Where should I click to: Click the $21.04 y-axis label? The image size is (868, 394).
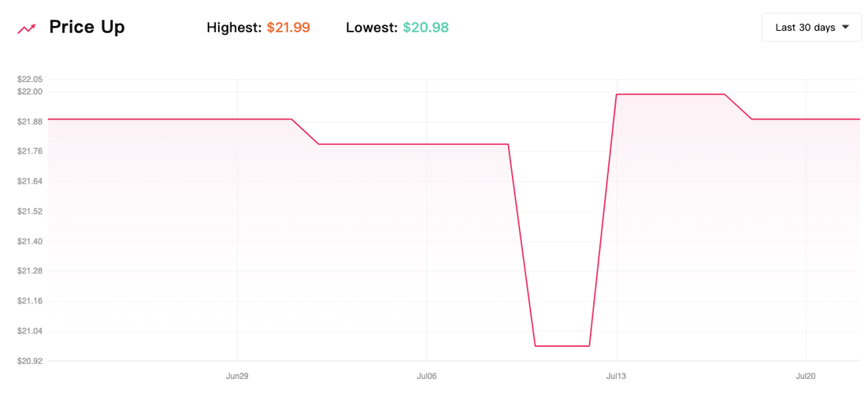pyautogui.click(x=31, y=332)
